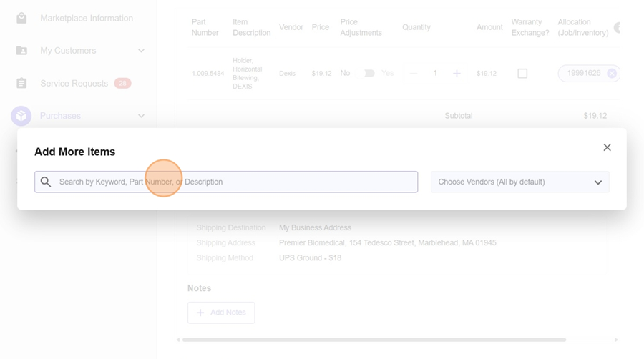Collapse the Purchases menu chevron
644x359 pixels.
click(141, 116)
